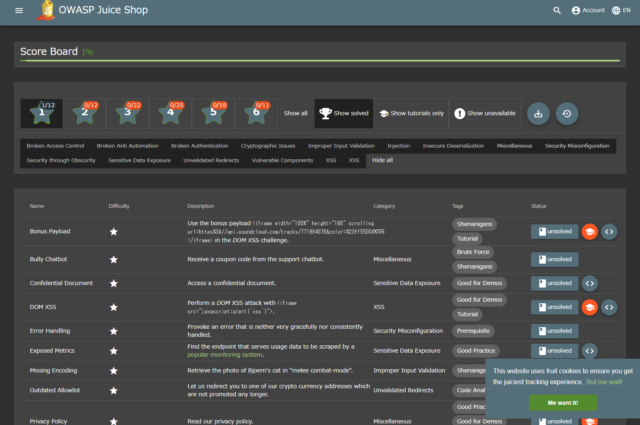The image size is (640, 425).
Task: Click the Good for Demos tag on Confidential Document
Action: [480, 283]
